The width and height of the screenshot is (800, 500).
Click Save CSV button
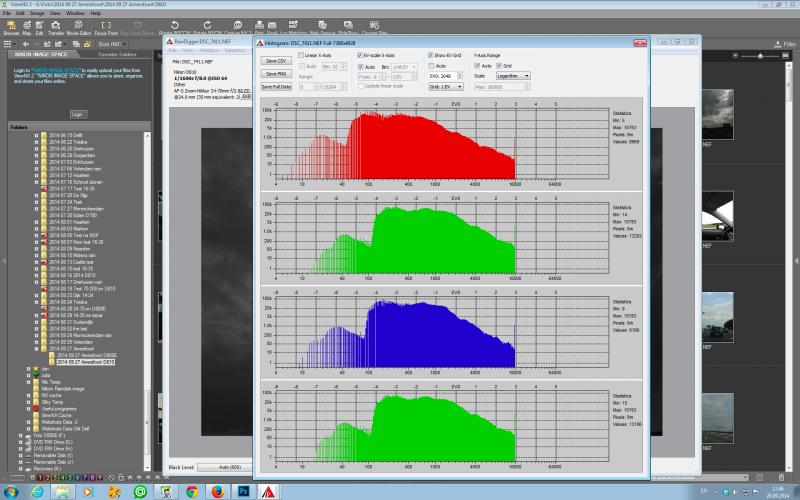pos(276,61)
